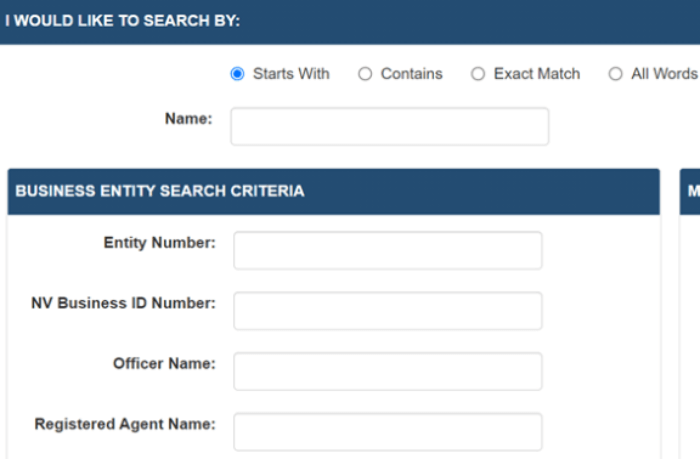Click the Registered Agent Name field
Screen dimensions: 700x459
(x=388, y=432)
